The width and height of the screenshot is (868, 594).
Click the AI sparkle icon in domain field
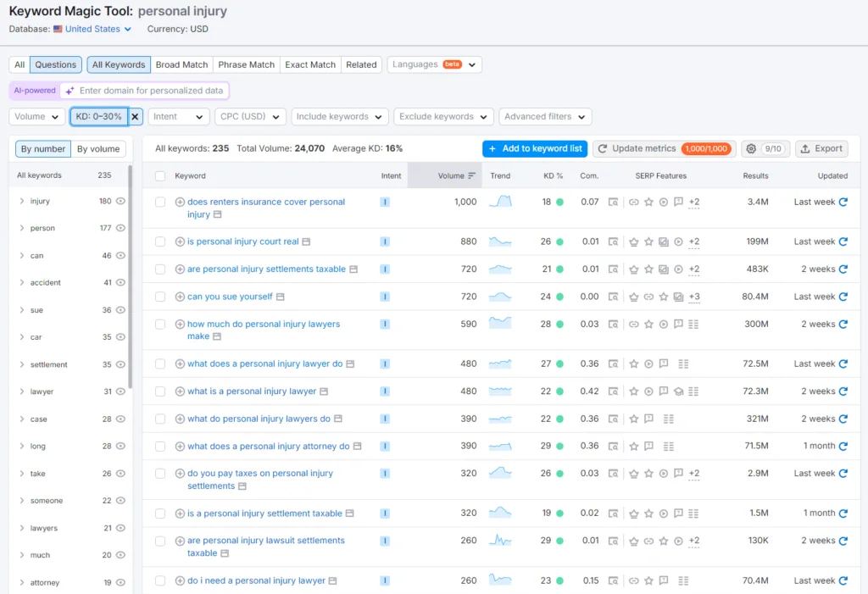[70, 90]
